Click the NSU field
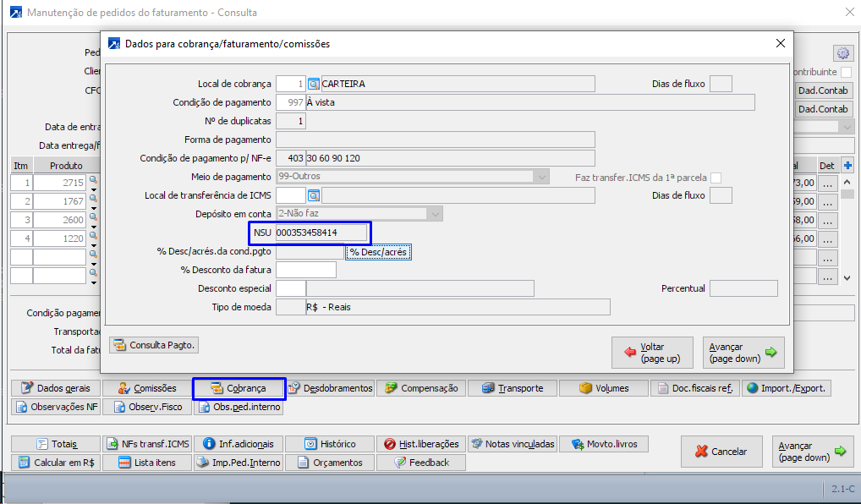This screenshot has width=861, height=504. click(x=321, y=233)
